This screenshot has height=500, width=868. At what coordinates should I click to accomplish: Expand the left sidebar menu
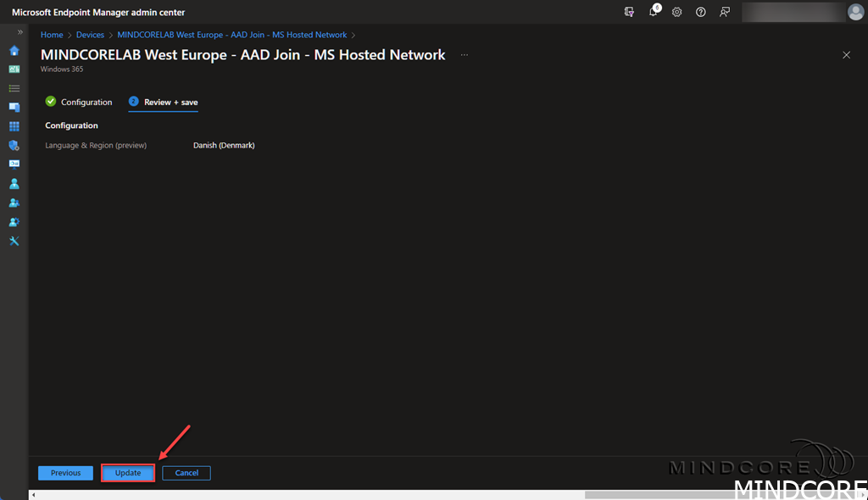click(x=20, y=32)
